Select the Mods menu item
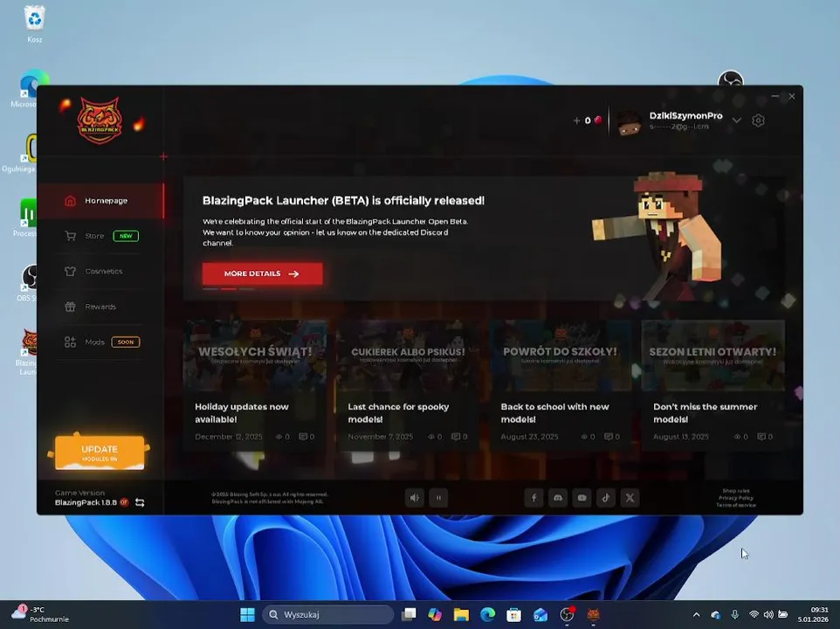 [x=100, y=342]
